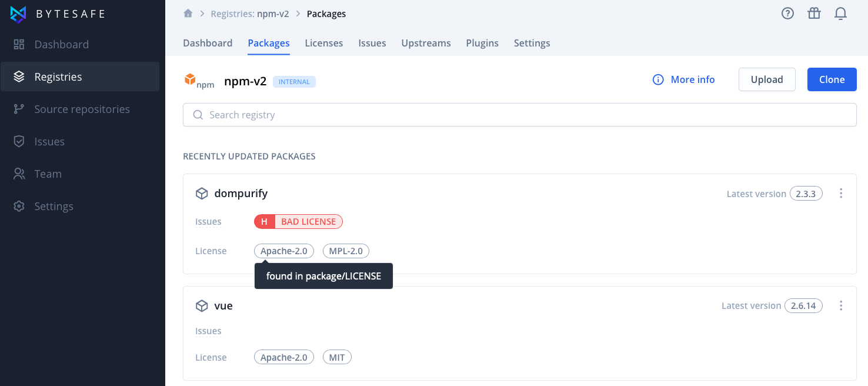This screenshot has height=386, width=868.
Task: Switch to the Issues tab
Action: (372, 43)
